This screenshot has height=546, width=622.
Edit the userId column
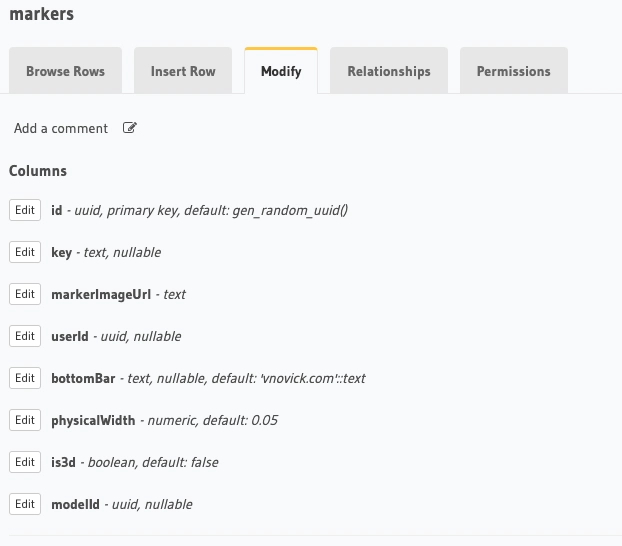click(25, 336)
